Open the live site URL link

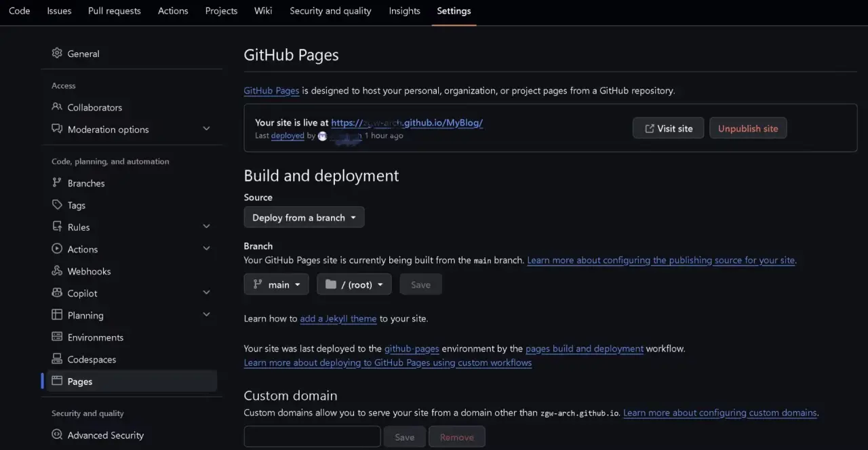(407, 123)
